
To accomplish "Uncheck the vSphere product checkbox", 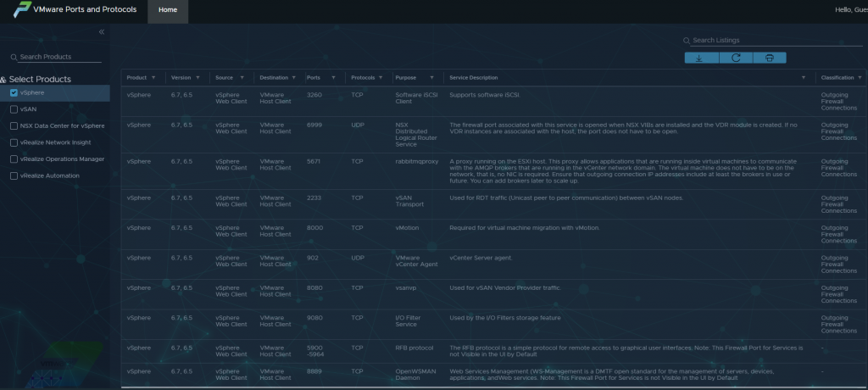I will (x=14, y=93).
